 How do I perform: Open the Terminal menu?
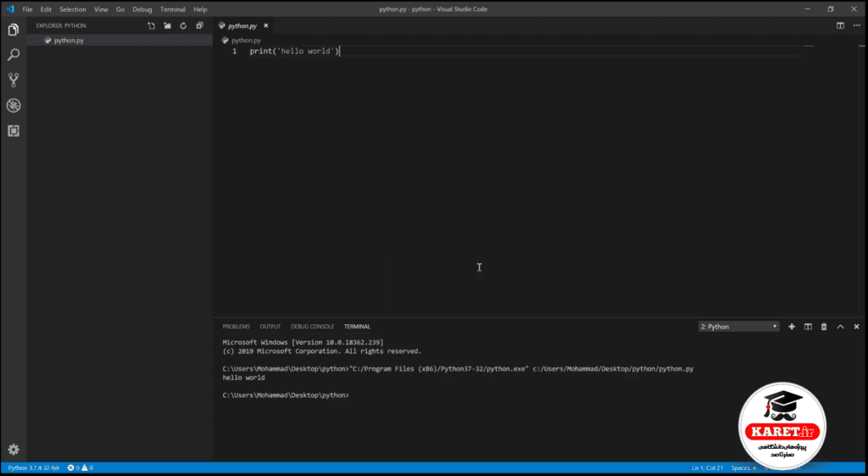click(x=173, y=9)
